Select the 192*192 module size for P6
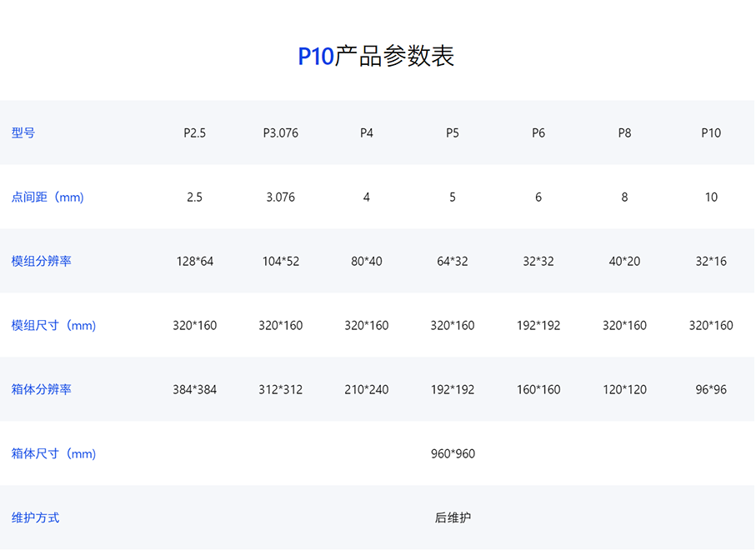The image size is (756, 550). tap(538, 326)
